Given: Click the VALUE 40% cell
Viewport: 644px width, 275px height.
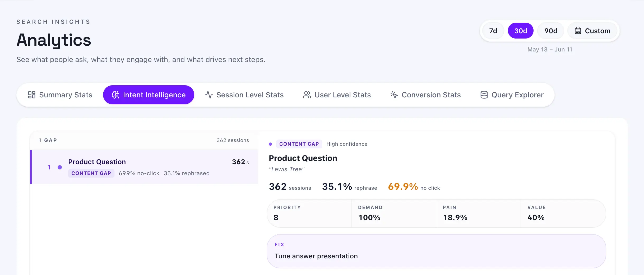Looking at the screenshot, I should coord(563,214).
